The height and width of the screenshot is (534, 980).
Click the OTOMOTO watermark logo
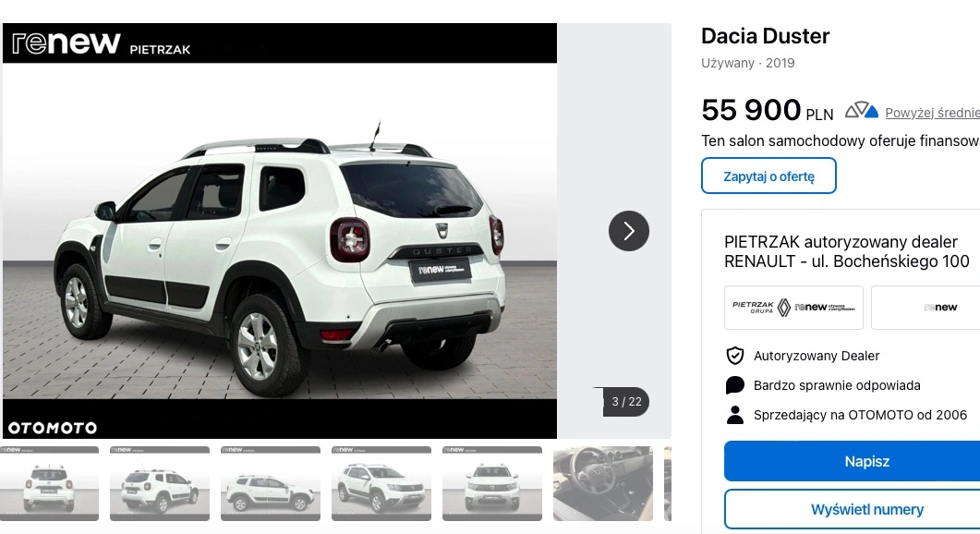(53, 428)
